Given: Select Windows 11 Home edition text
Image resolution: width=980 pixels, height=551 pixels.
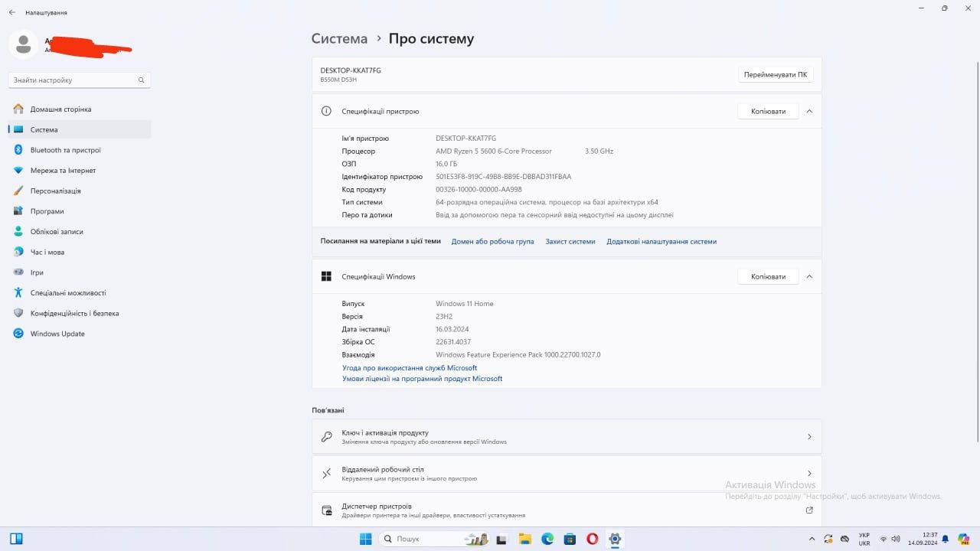Looking at the screenshot, I should pyautogui.click(x=465, y=304).
